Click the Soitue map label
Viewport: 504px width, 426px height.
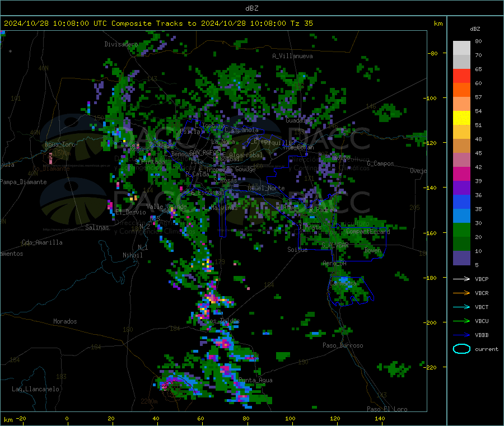pos(297,250)
